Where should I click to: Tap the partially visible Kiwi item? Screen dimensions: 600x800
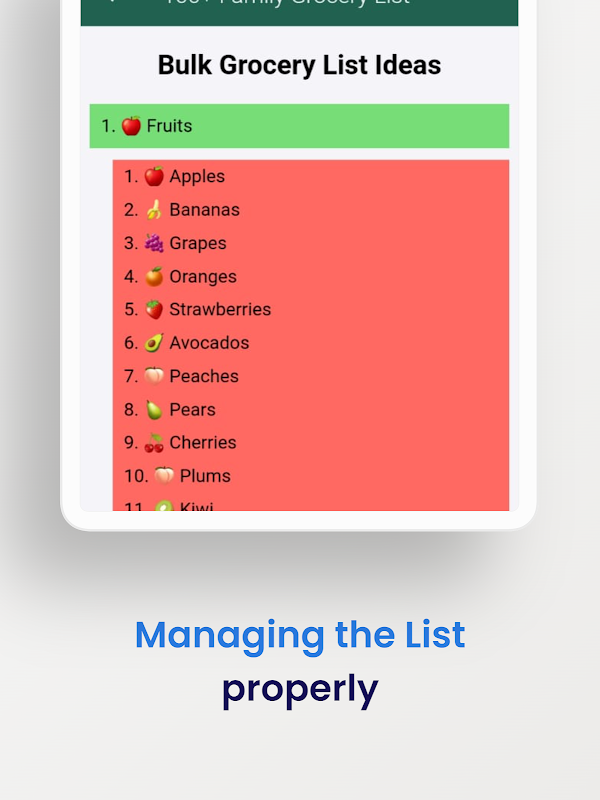[311, 504]
